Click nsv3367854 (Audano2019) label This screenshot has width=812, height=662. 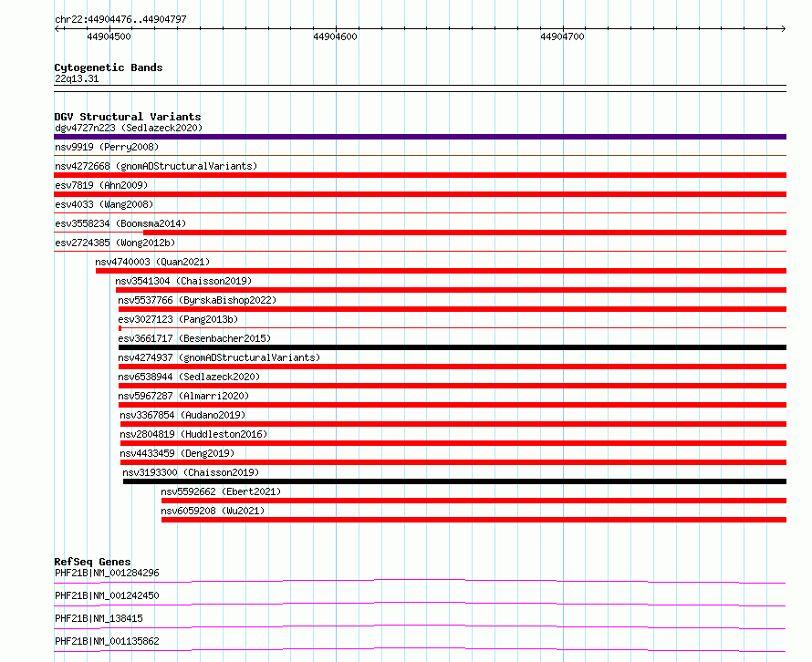click(x=182, y=415)
